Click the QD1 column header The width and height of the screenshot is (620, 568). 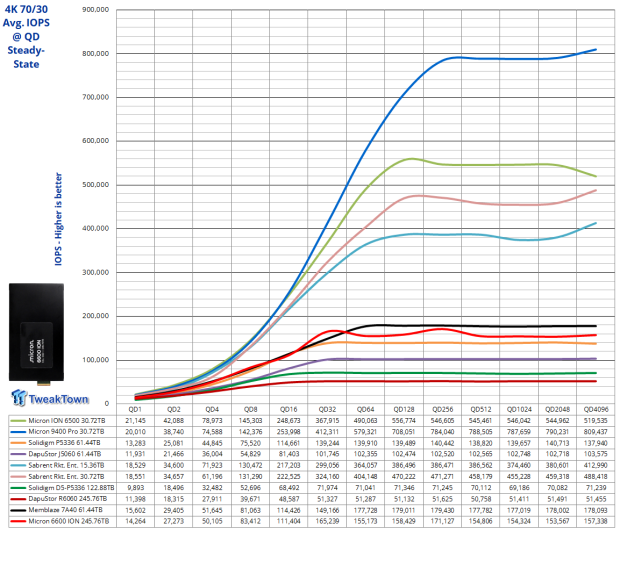point(135,409)
